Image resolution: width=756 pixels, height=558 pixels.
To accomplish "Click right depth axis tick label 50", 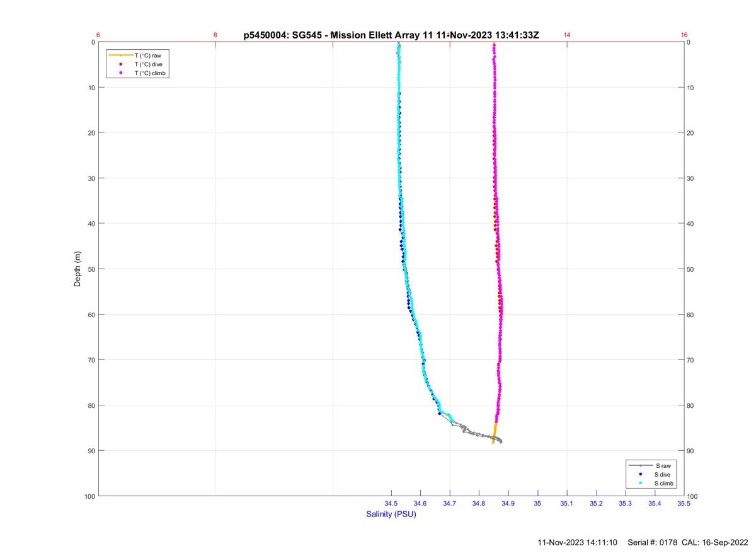I will click(x=691, y=269).
